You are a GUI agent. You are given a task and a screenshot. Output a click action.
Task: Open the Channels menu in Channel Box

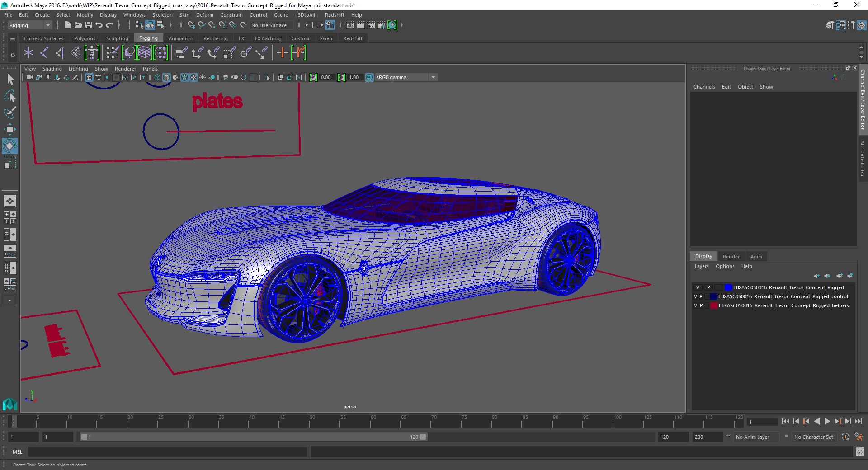click(x=704, y=87)
